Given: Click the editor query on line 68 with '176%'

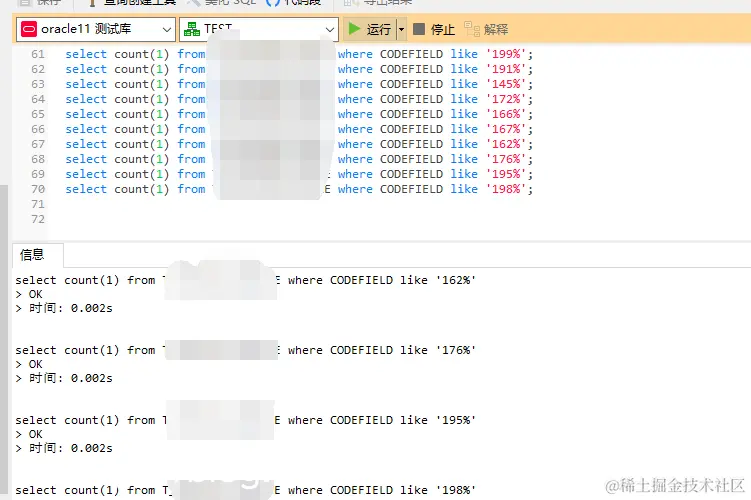Looking at the screenshot, I should (x=299, y=159).
